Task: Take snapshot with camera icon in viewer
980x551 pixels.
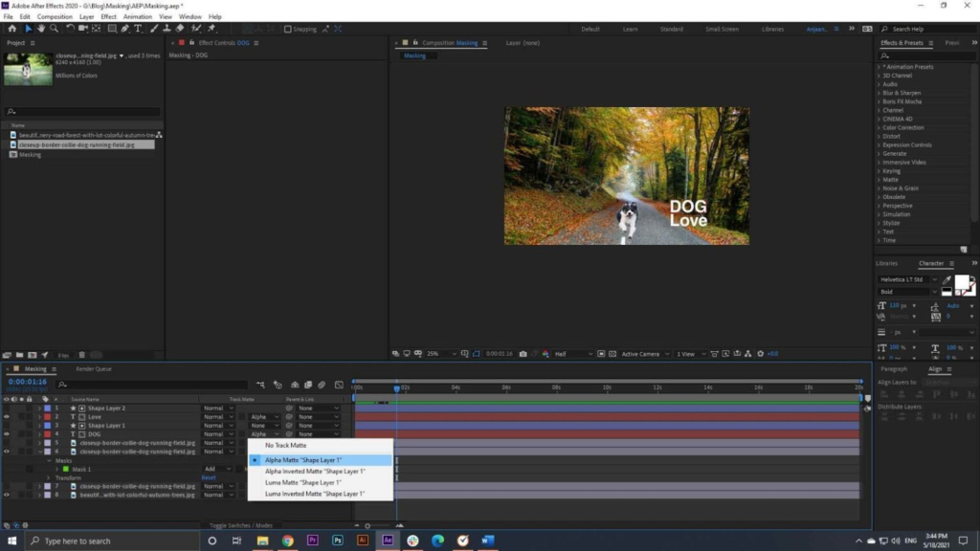Action: pyautogui.click(x=523, y=354)
